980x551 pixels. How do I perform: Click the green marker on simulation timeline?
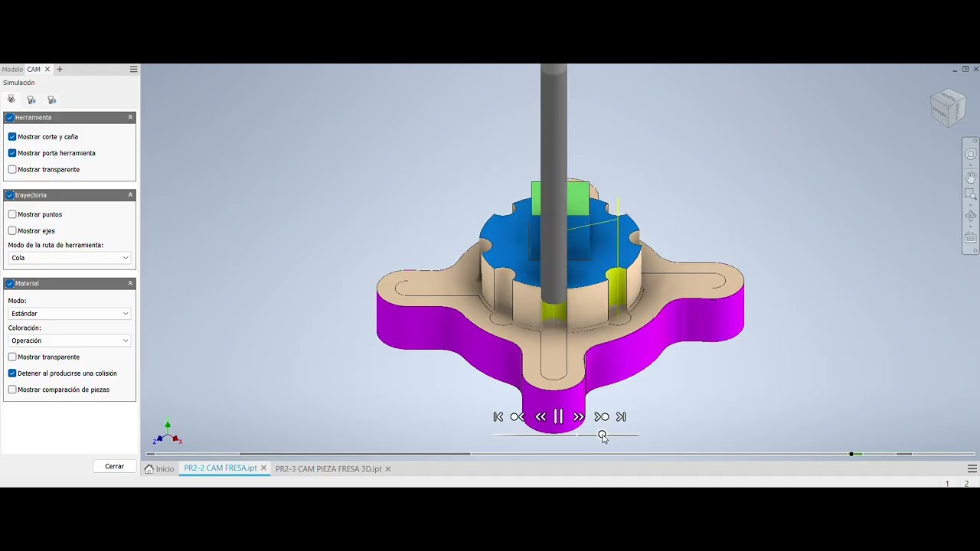[x=857, y=455]
